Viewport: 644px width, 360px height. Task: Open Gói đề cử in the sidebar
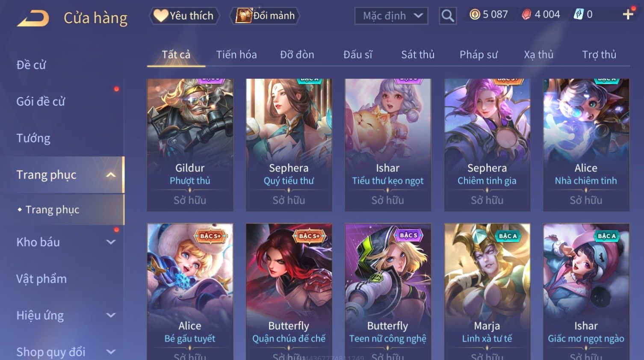(x=41, y=101)
